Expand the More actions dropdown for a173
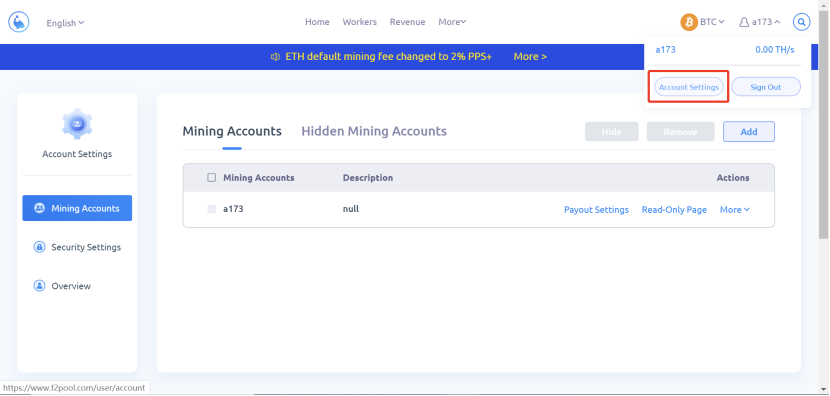Image resolution: width=830 pixels, height=396 pixels. pyautogui.click(x=735, y=210)
